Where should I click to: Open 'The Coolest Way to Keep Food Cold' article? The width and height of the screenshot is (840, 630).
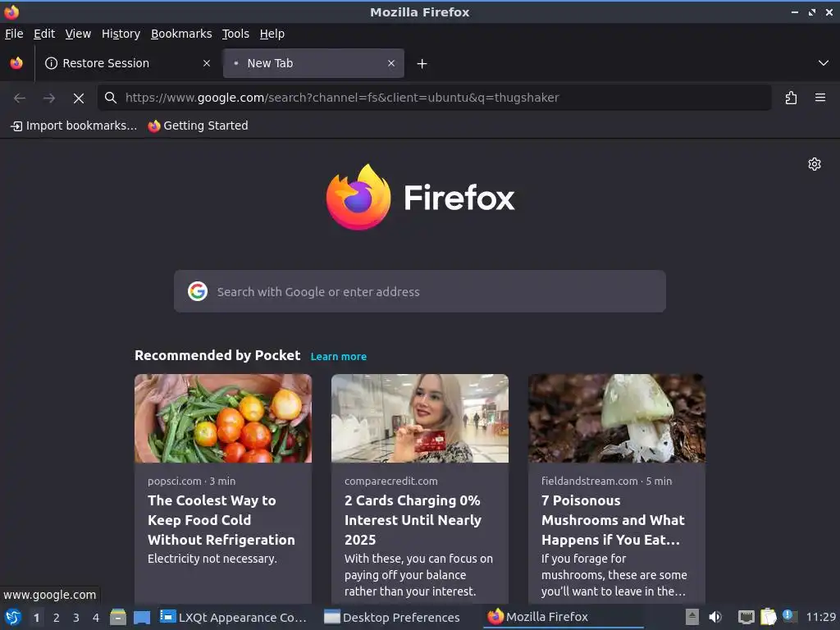point(221,520)
